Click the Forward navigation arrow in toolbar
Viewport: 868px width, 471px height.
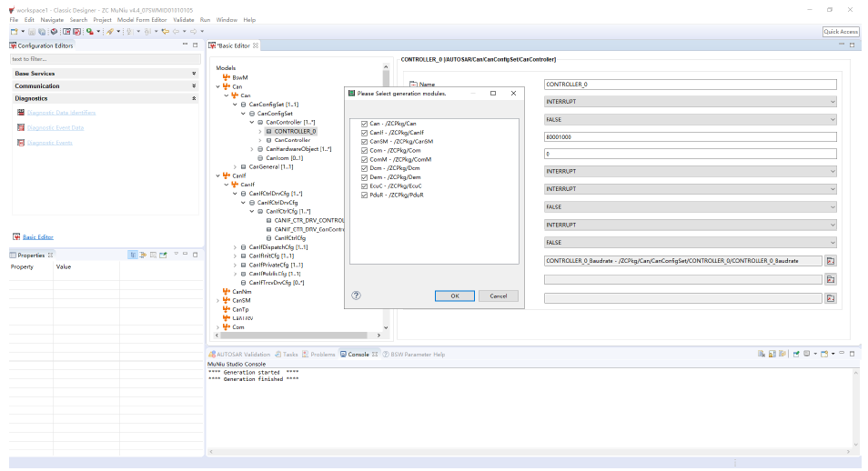tap(193, 32)
